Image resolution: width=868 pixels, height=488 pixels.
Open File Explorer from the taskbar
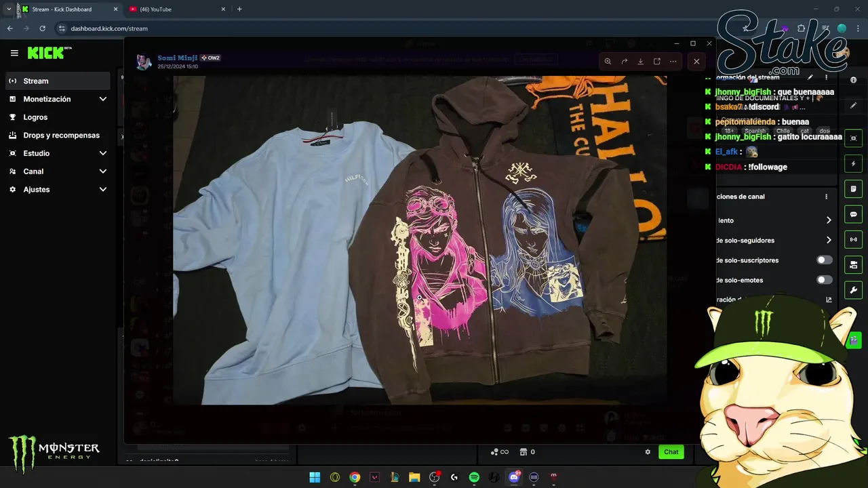[414, 477]
